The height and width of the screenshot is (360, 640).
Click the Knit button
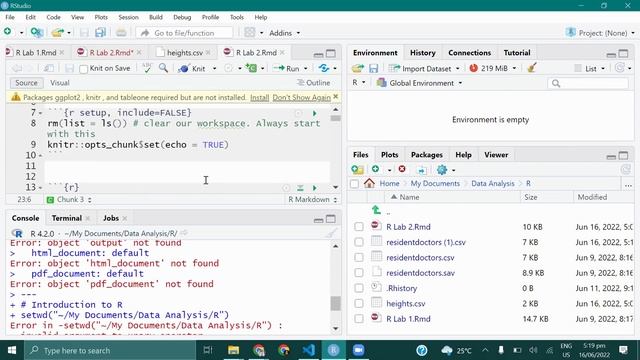click(193, 69)
